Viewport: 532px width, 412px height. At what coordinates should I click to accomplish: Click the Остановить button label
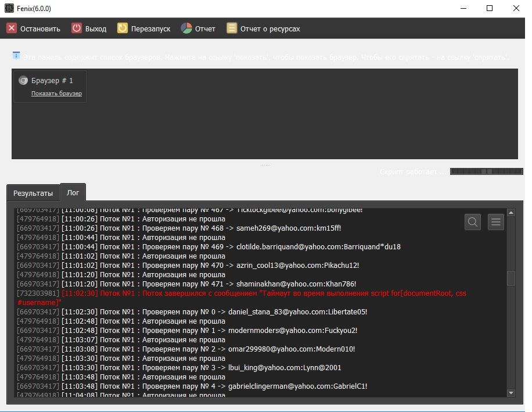tap(40, 28)
